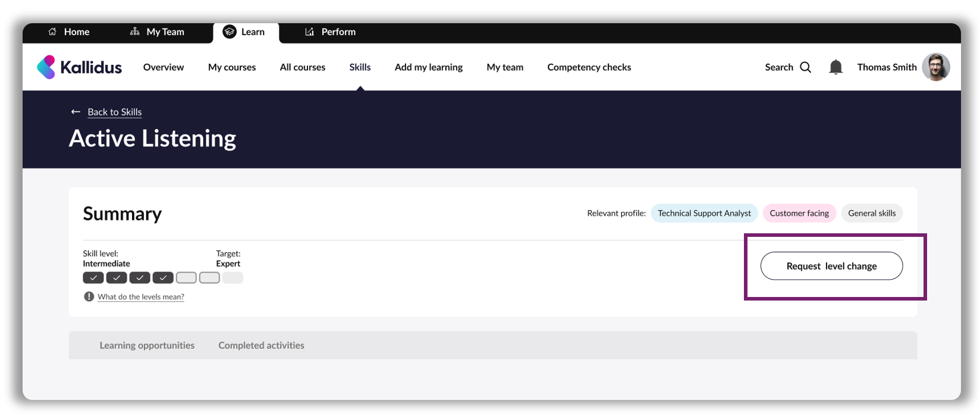
Task: Click Thomas Smith's profile avatar
Action: point(935,67)
